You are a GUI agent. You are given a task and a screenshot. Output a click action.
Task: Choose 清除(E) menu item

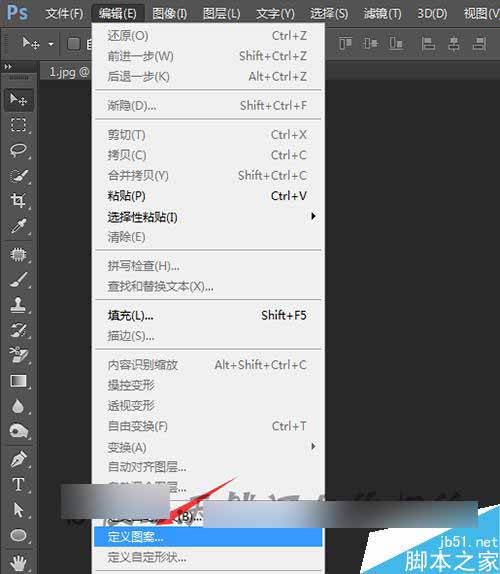point(208,237)
